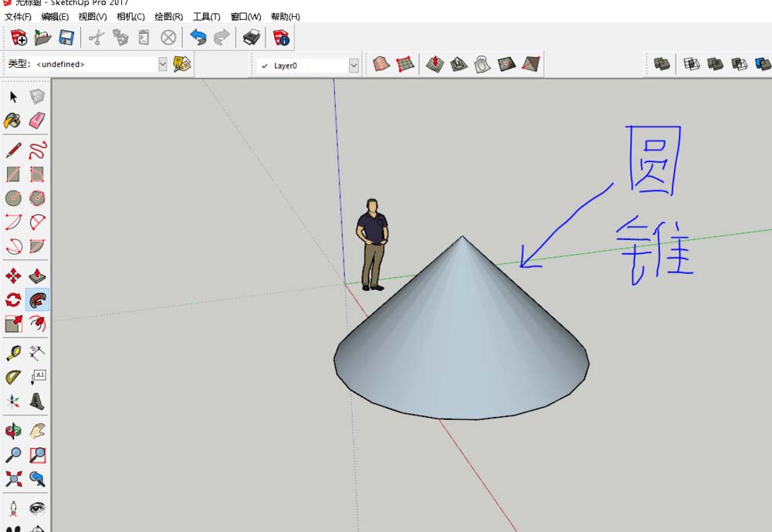772x532 pixels.
Task: Click the Open file folder icon
Action: click(42, 37)
